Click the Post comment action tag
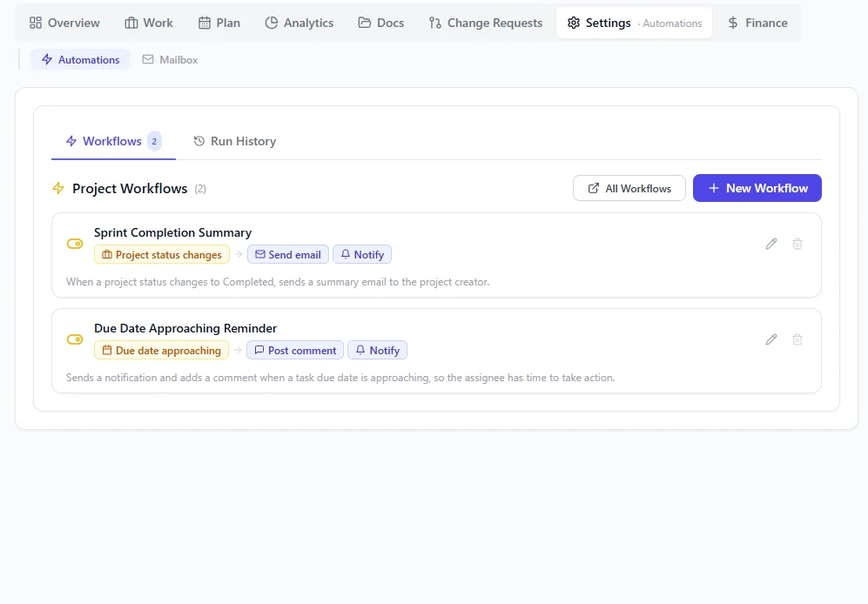868x604 pixels. point(295,351)
